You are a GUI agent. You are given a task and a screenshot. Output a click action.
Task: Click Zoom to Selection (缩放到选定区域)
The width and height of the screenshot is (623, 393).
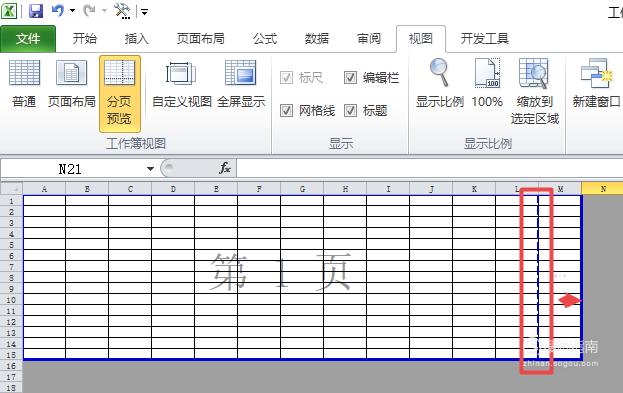click(x=534, y=91)
